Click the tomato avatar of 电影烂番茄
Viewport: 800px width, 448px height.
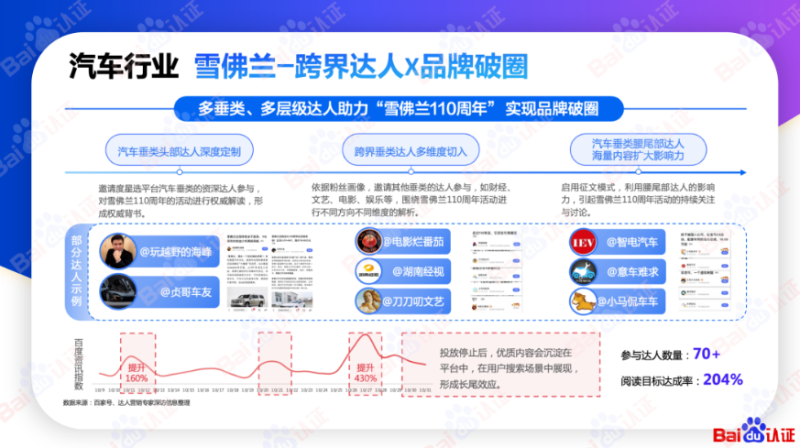pos(369,241)
